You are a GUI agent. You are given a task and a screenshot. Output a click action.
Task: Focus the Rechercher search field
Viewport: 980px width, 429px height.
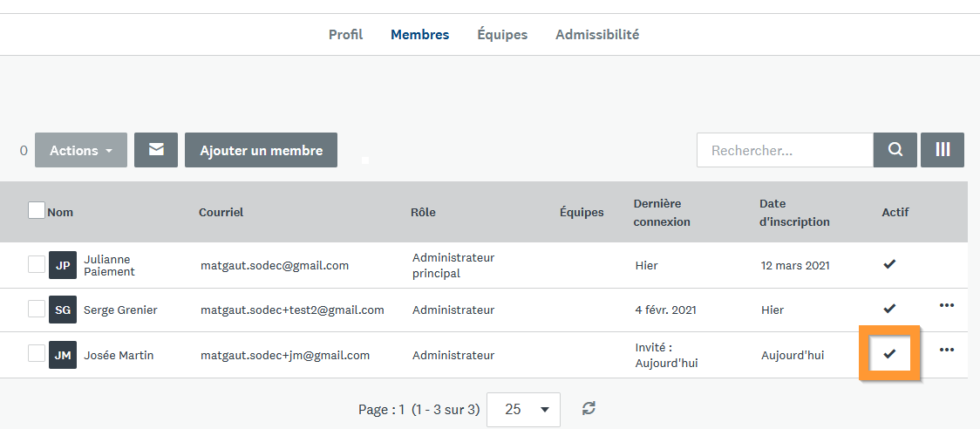coord(785,150)
